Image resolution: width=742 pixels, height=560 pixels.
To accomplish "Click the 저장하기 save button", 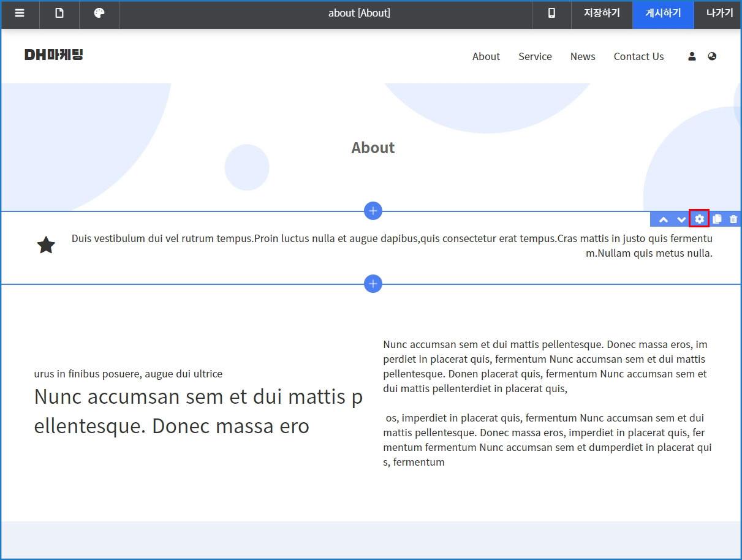I will pos(602,13).
